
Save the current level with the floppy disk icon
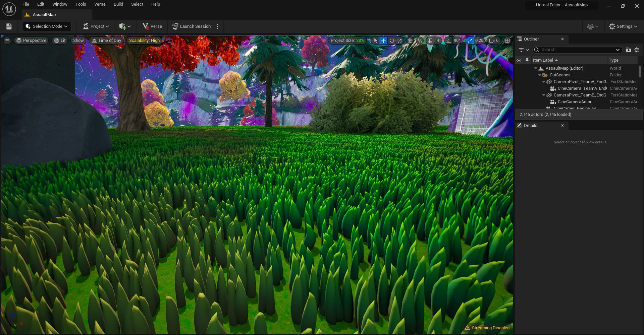click(9, 26)
